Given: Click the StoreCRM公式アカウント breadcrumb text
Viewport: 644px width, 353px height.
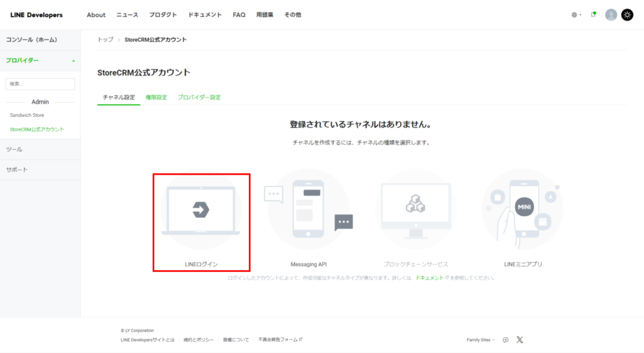Looking at the screenshot, I should pos(156,40).
